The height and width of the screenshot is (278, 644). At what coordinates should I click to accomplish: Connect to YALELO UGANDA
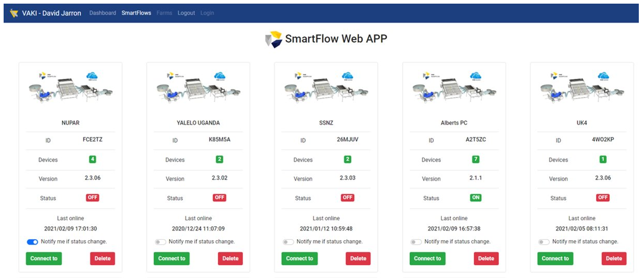click(172, 258)
